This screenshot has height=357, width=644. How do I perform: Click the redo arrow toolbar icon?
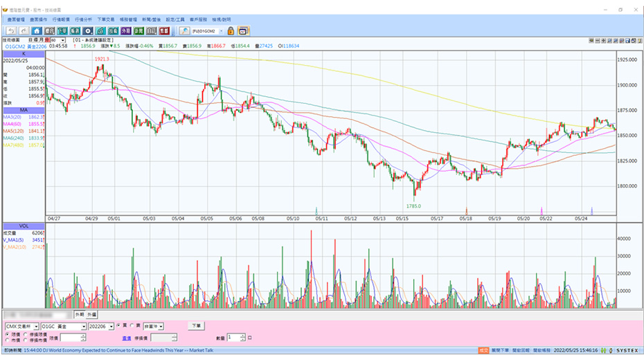pos(24,30)
